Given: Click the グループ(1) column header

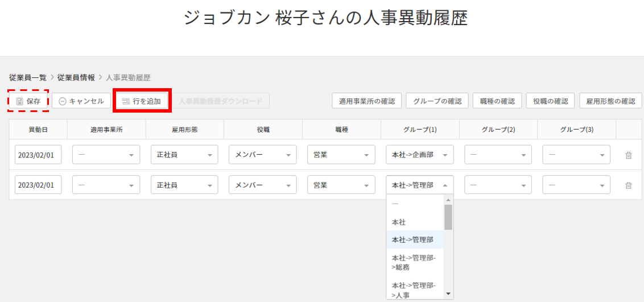Looking at the screenshot, I should coord(420,129).
